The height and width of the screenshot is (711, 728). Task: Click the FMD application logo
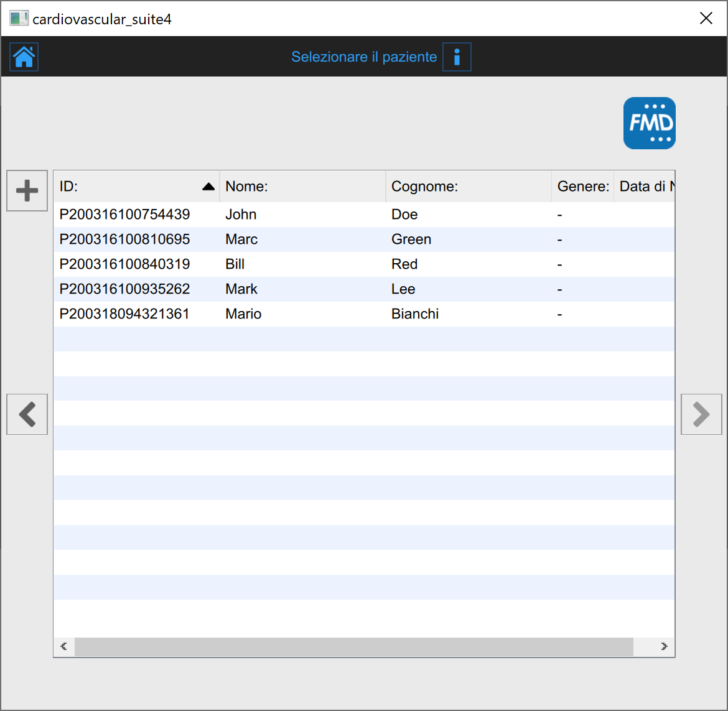pyautogui.click(x=649, y=123)
